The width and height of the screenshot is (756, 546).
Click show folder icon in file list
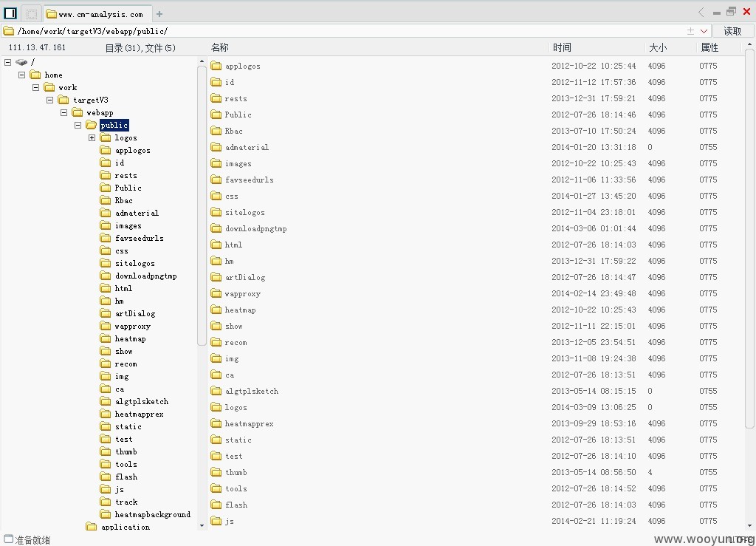click(216, 326)
